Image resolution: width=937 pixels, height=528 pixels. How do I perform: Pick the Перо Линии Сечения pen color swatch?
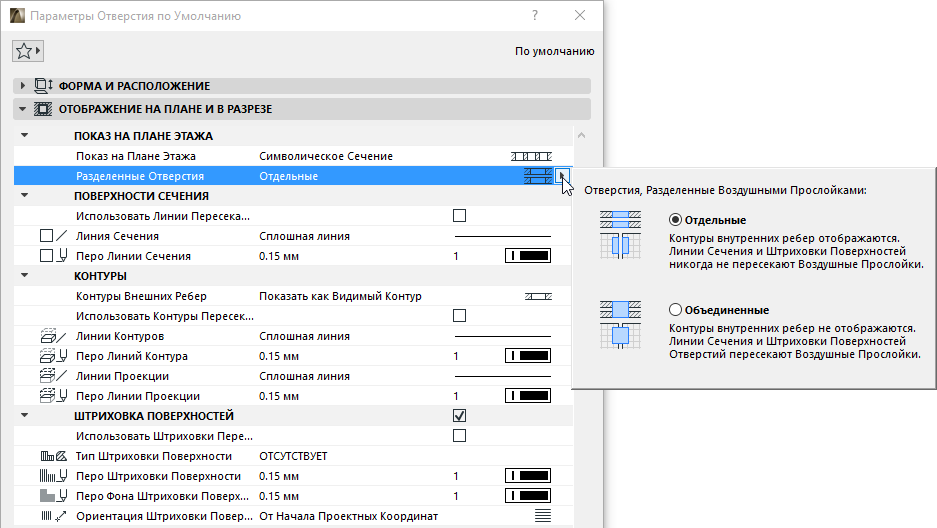click(528, 256)
